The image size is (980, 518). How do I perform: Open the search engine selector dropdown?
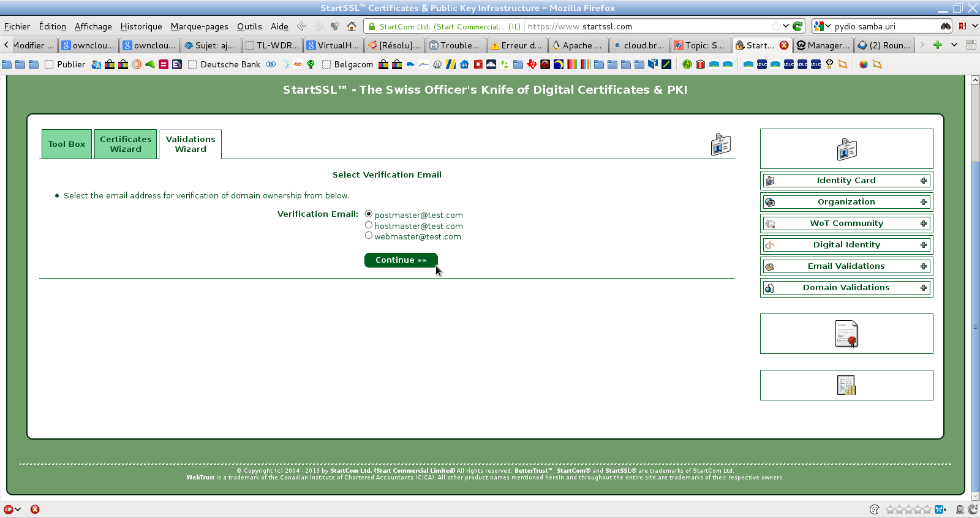pyautogui.click(x=823, y=26)
